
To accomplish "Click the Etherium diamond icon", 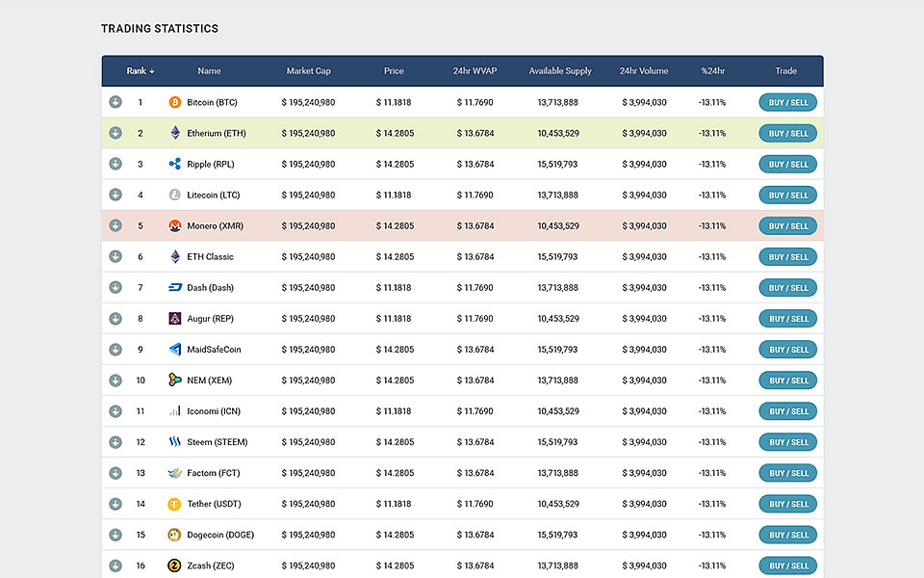I will (175, 133).
